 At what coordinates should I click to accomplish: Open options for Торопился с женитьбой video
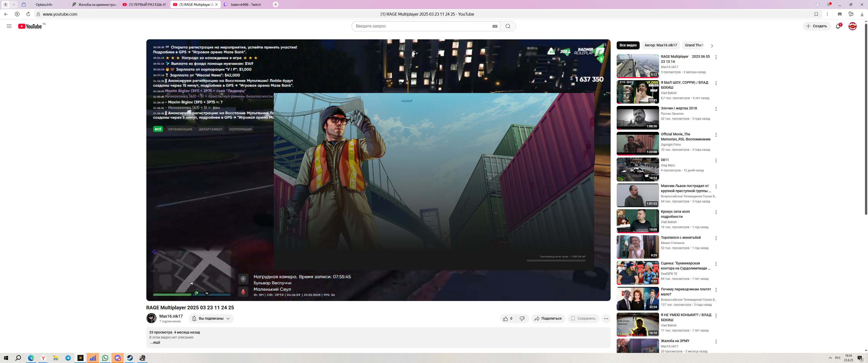click(716, 238)
